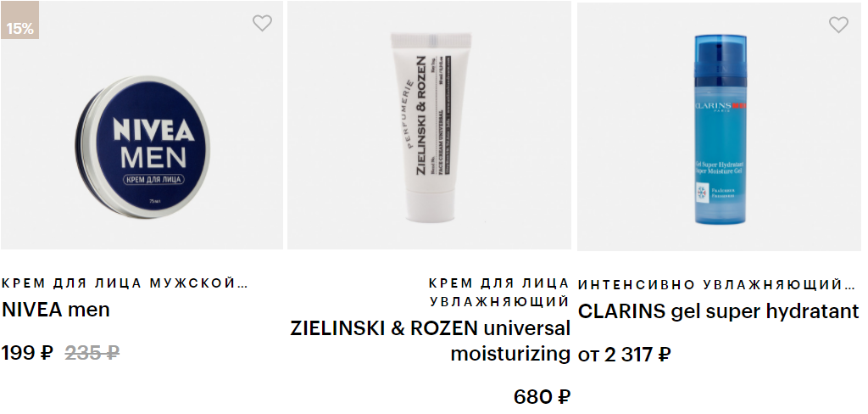Click the КРЕМ ДЛЯ ЛИЦА label on tin

(x=153, y=180)
